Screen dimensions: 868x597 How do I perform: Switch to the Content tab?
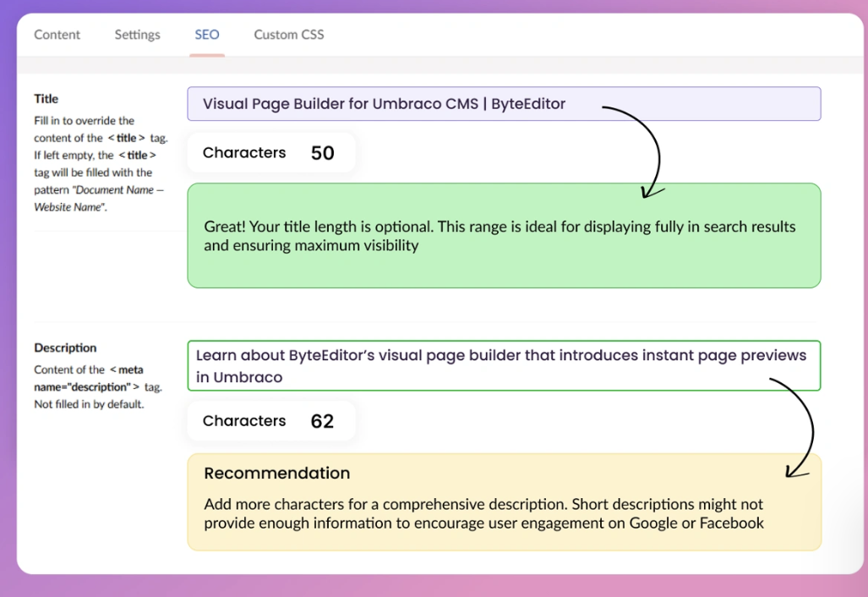pyautogui.click(x=57, y=35)
